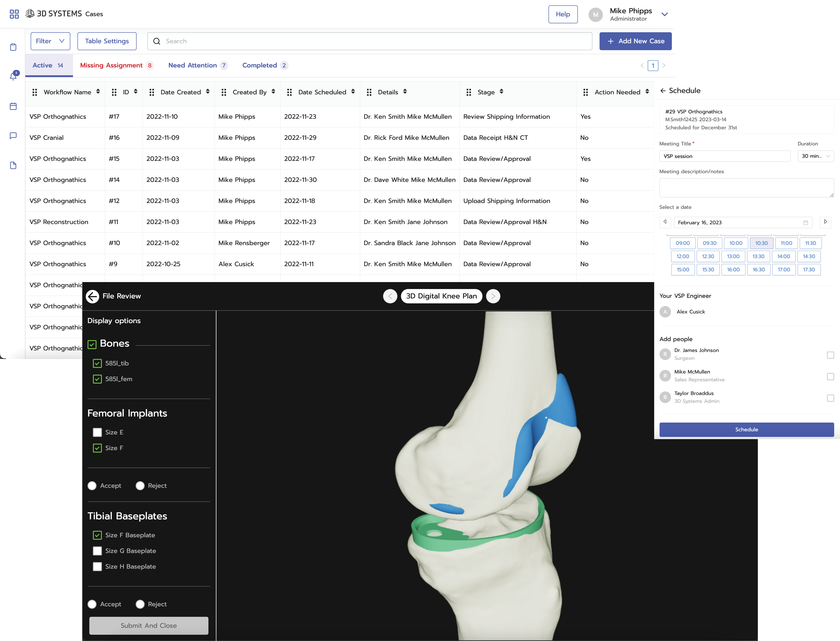Screen dimensions: 840x641
Task: Click the Meeting Title field
Action: 724,156
